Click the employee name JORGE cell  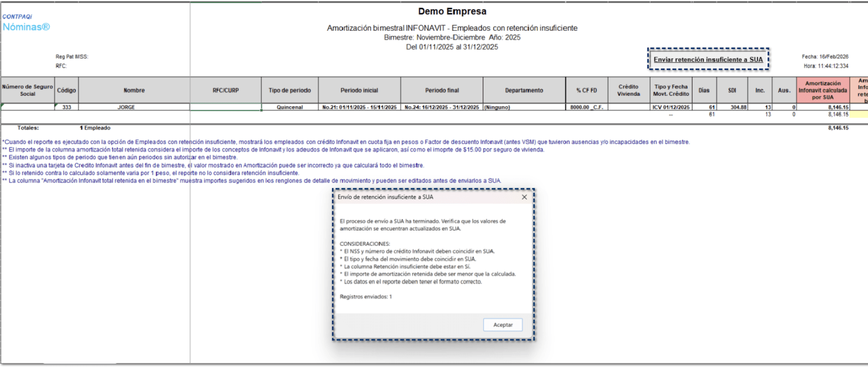126,108
